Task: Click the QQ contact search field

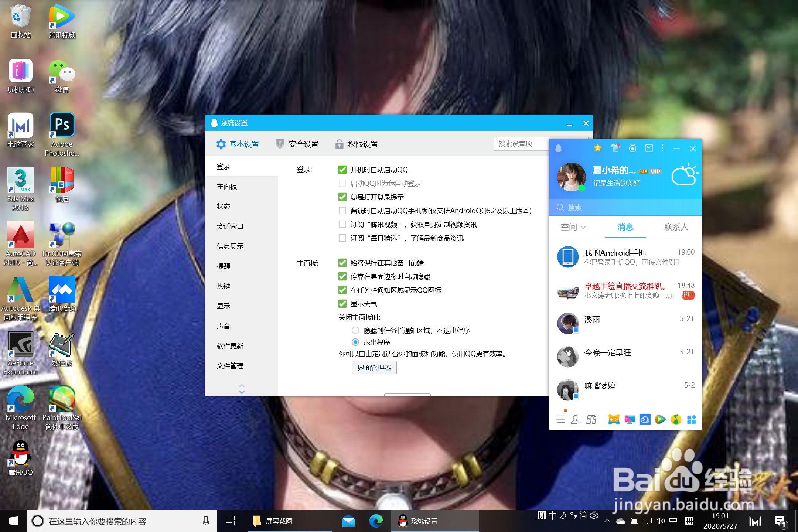Action: (624, 207)
